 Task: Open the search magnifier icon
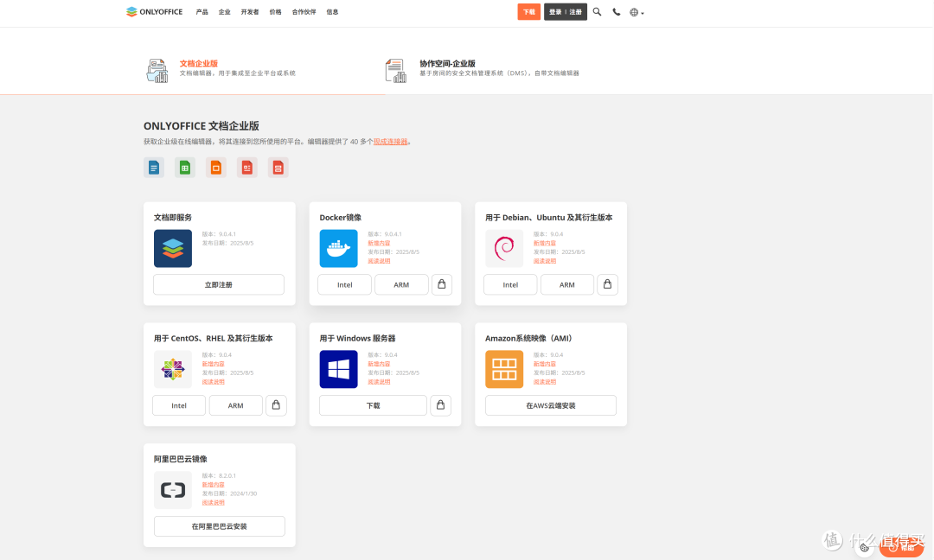pos(597,12)
